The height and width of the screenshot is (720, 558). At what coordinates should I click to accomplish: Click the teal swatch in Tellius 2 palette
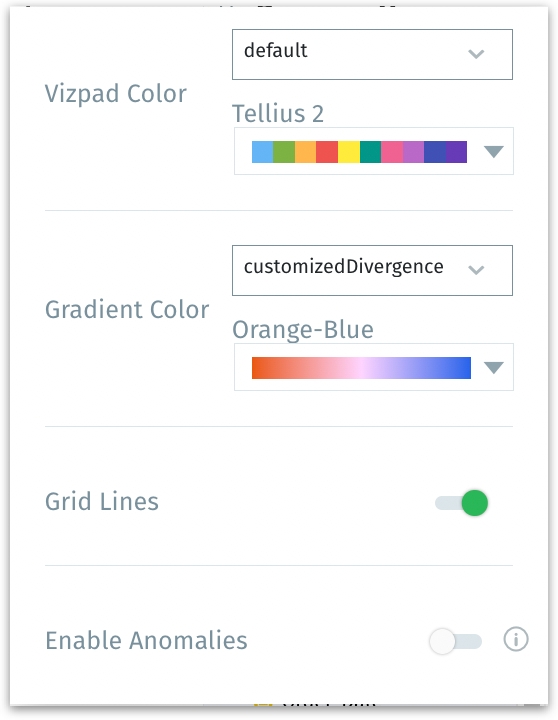point(371,152)
